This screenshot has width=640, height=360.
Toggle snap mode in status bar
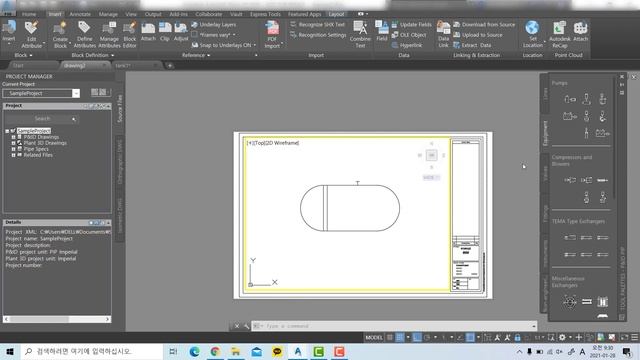point(400,338)
